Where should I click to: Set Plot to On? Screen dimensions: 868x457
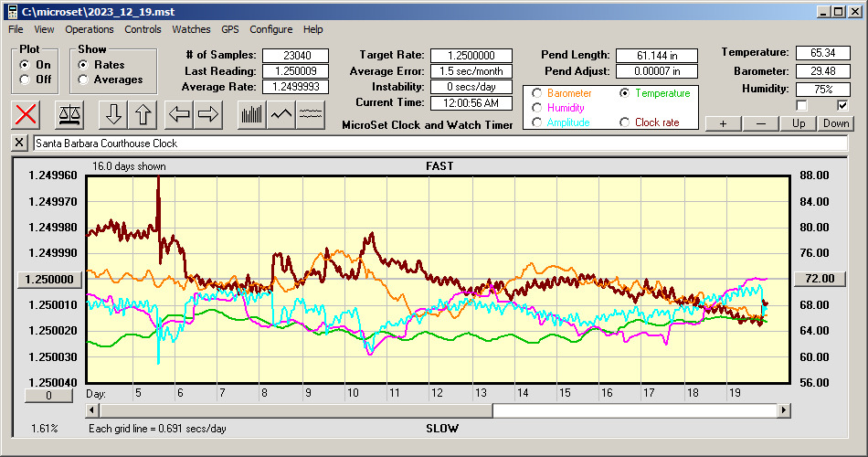pos(25,65)
